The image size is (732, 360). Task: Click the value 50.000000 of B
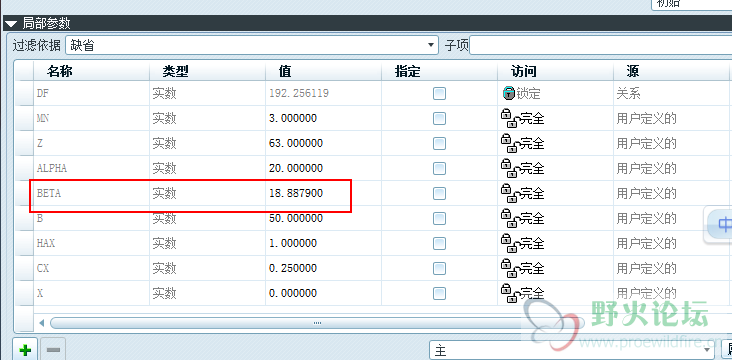296,218
